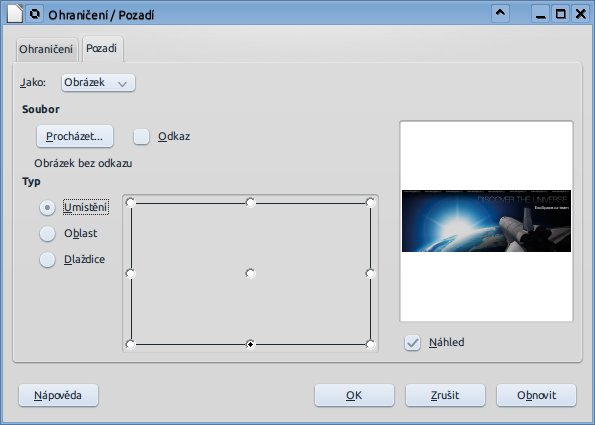Screen dimensions: 595x425
Task: Open the Jako dropdown showing Obrázek
Action: [x=98, y=83]
